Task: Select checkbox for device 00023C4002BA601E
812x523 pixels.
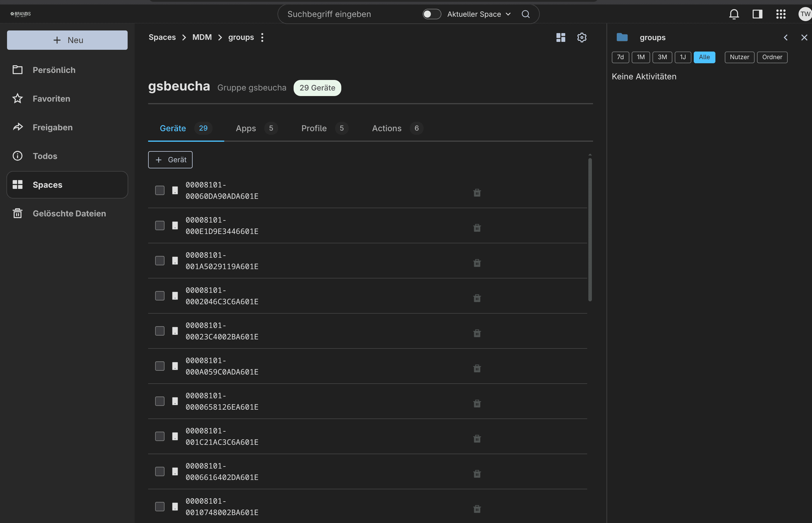Action: [160, 331]
